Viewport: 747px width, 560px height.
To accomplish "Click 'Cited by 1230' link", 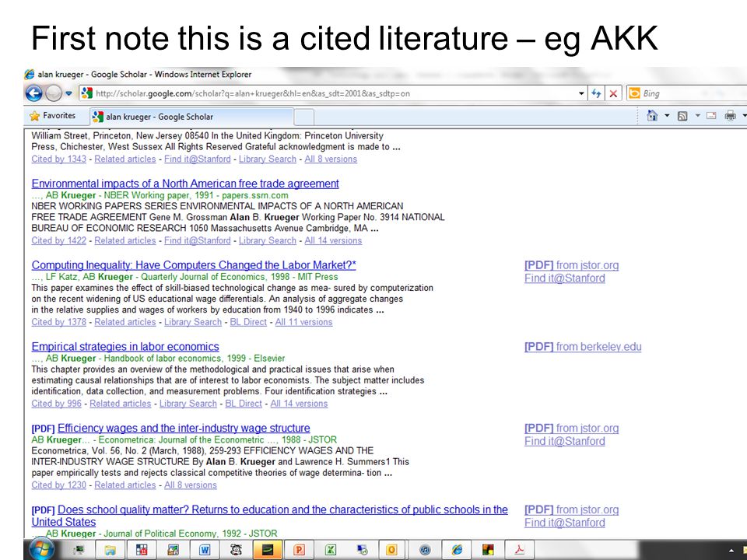I will click(x=58, y=485).
